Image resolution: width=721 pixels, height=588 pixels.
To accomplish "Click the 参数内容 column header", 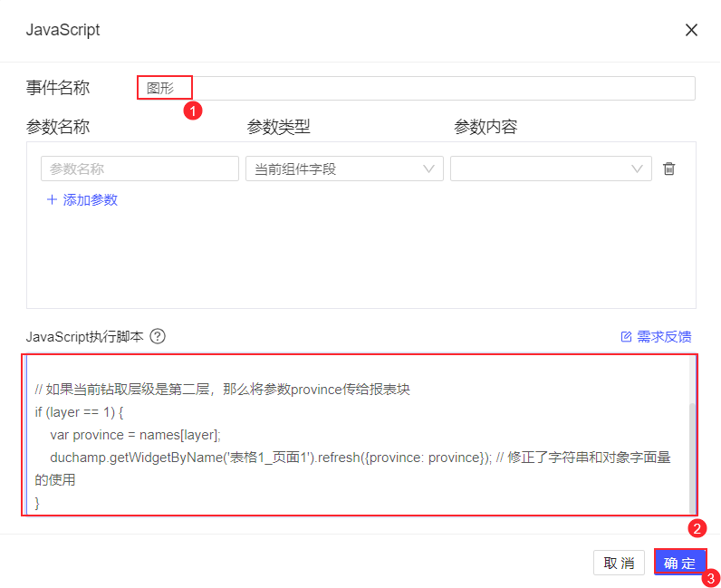I will [x=485, y=127].
